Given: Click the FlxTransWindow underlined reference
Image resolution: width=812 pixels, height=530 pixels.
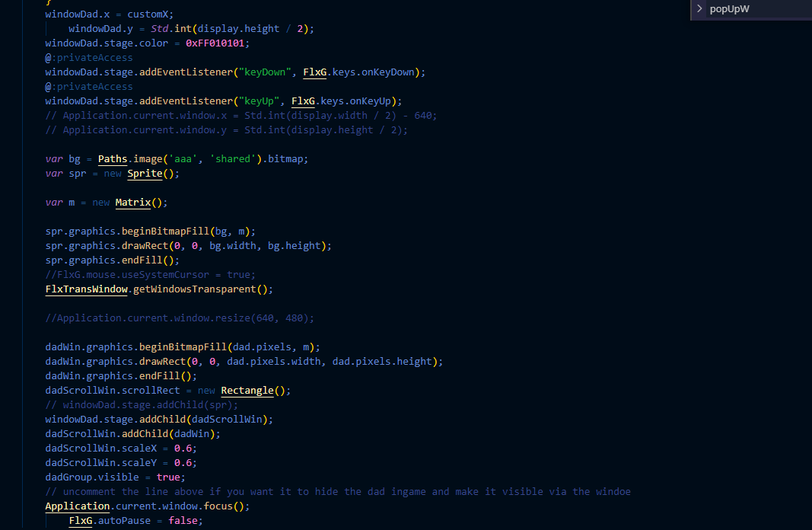Looking at the screenshot, I should coord(86,289).
